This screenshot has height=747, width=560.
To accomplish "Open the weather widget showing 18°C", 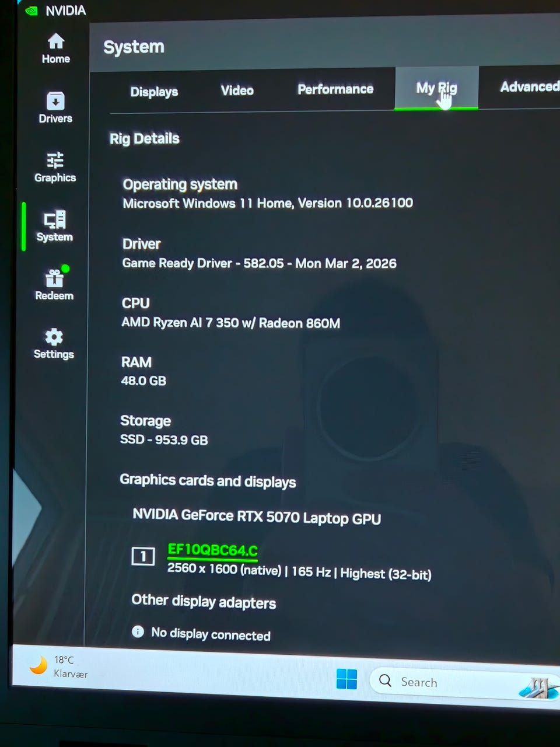I will [58, 666].
